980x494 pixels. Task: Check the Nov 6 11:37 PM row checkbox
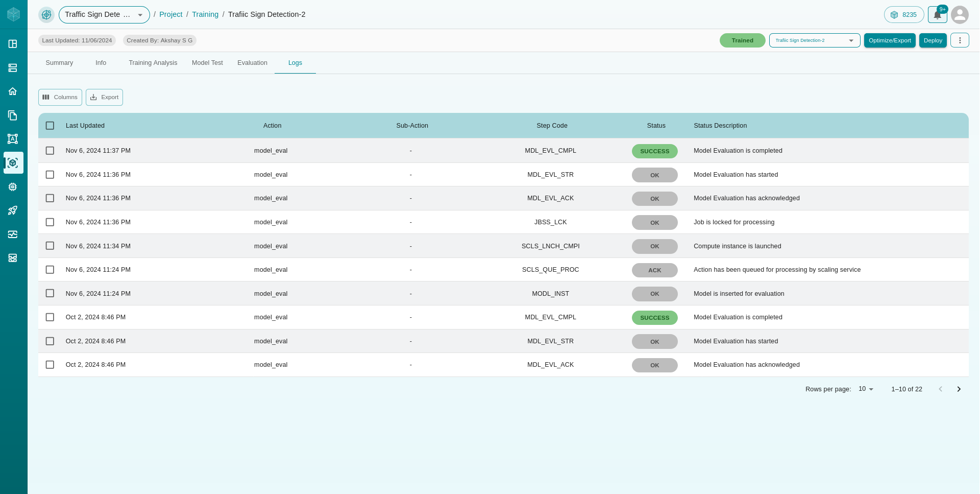[50, 151]
